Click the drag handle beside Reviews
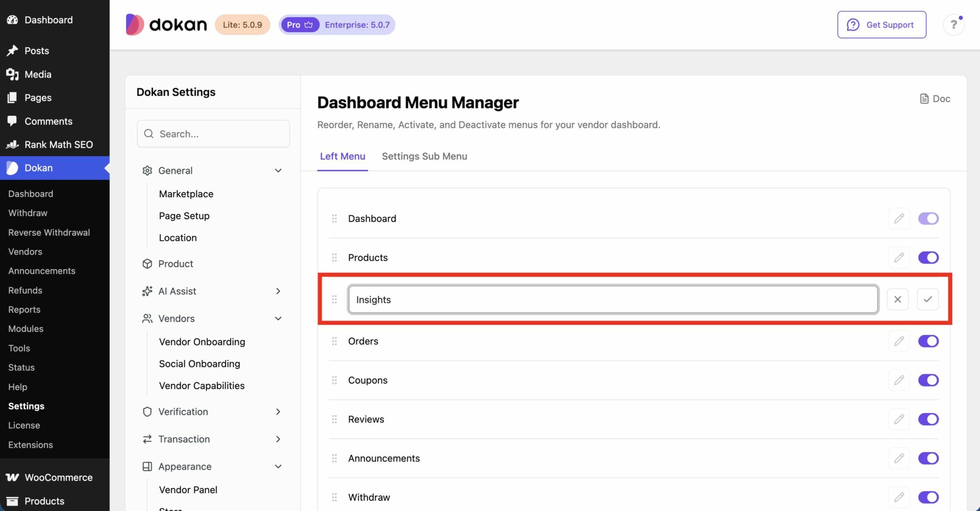This screenshot has width=980, height=511. click(x=334, y=419)
